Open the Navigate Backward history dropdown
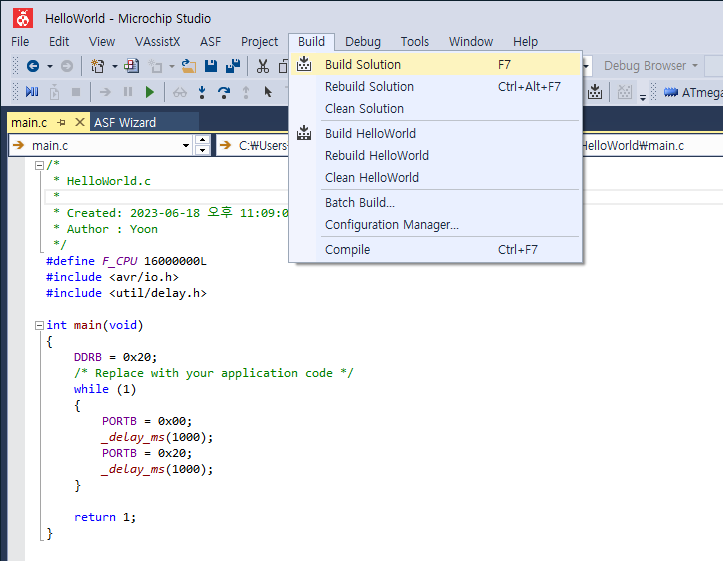 pos(50,66)
